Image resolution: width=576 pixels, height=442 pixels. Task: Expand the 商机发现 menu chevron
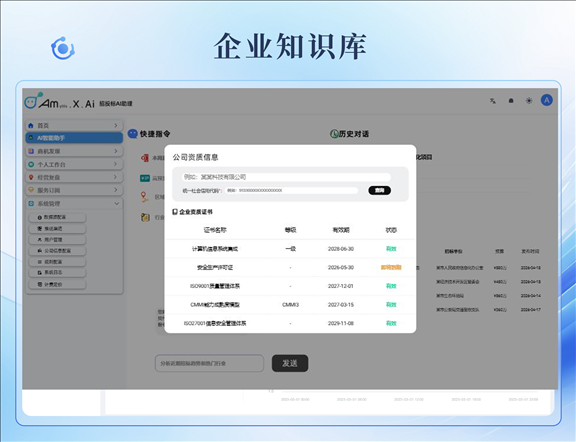coord(116,151)
